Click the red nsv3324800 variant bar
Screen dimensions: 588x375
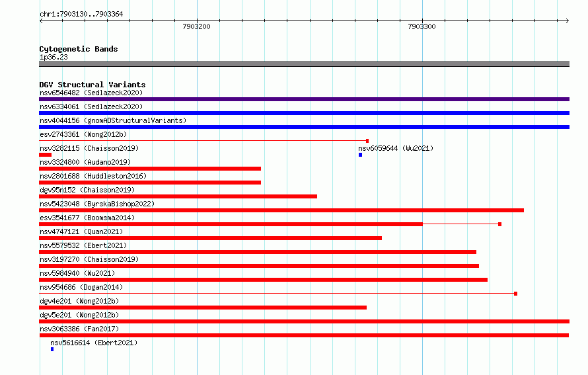click(150, 169)
